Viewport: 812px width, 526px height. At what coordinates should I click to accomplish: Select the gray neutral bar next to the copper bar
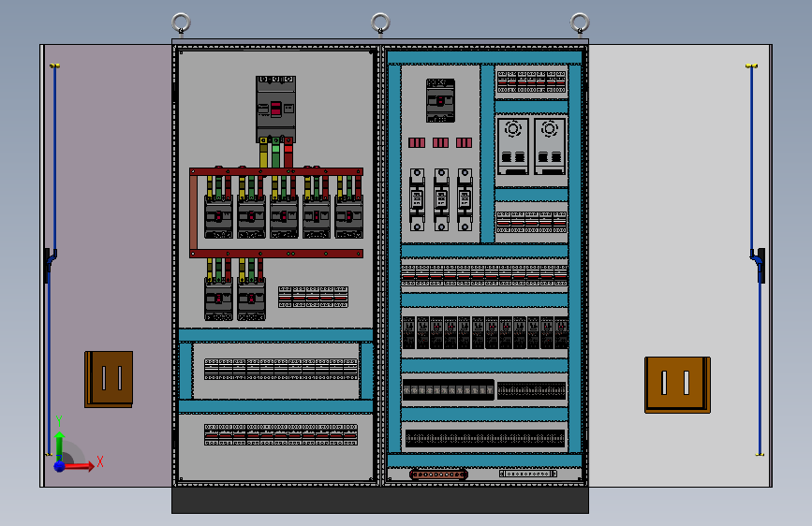tap(528, 474)
